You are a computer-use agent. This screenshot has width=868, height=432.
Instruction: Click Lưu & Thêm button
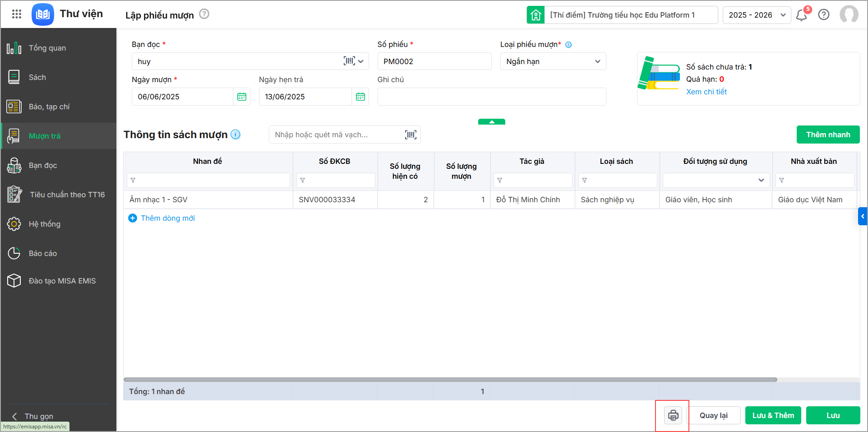coord(773,415)
